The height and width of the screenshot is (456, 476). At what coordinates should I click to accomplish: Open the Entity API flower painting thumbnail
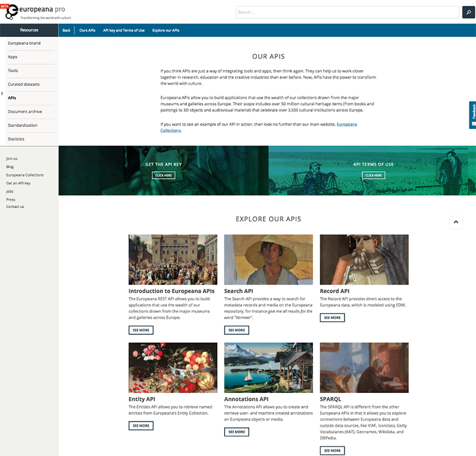click(x=173, y=367)
